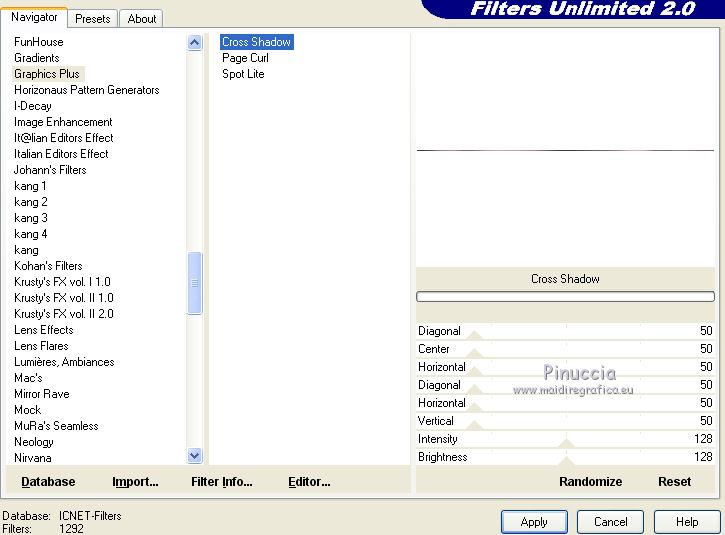Select the kang 3 category
Screen dimensions: 725x535
(31, 218)
